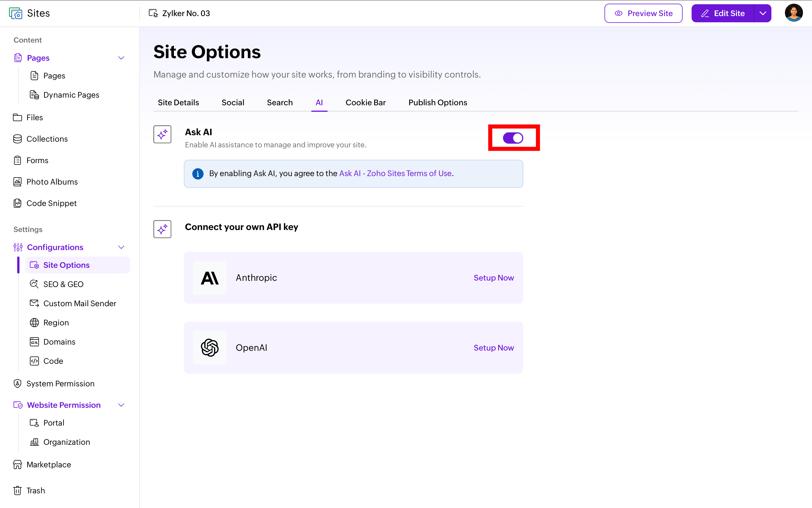This screenshot has height=508, width=812.
Task: Open SEO & GEO settings
Action: point(56,284)
